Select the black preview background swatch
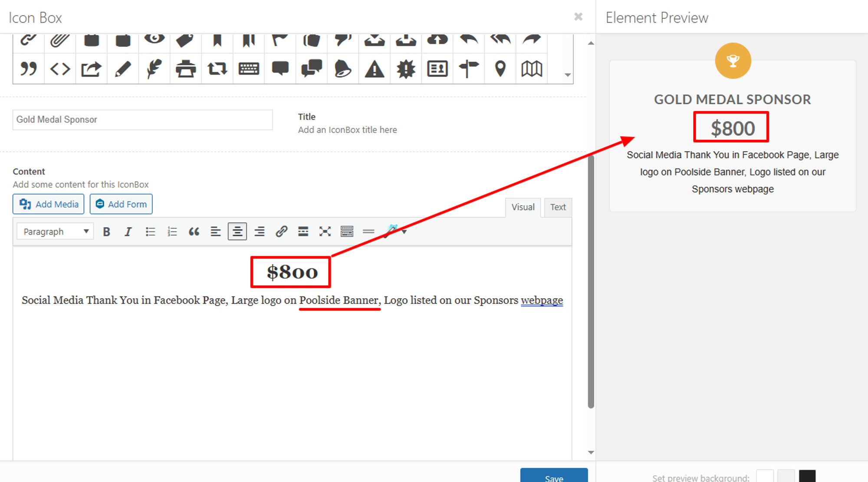 807,476
